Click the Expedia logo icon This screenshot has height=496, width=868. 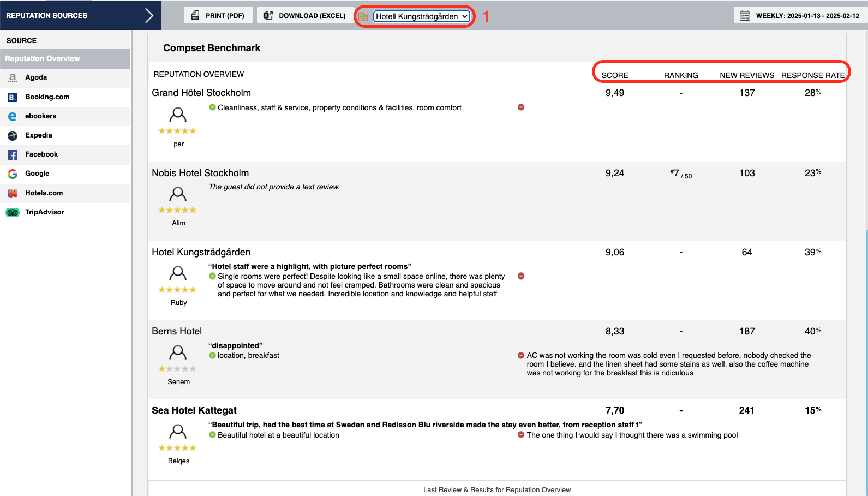[13, 135]
